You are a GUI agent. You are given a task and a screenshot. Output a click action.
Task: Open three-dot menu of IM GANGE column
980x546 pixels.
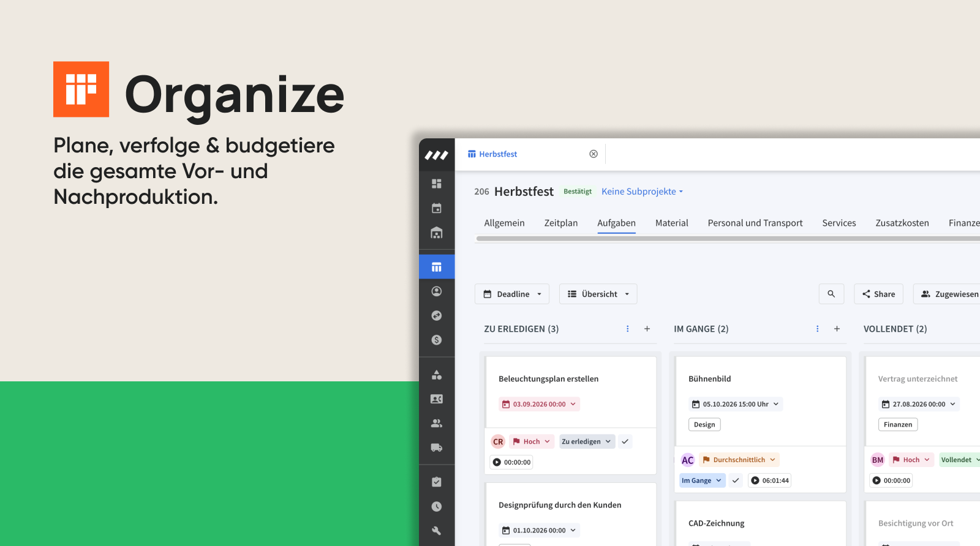(818, 329)
